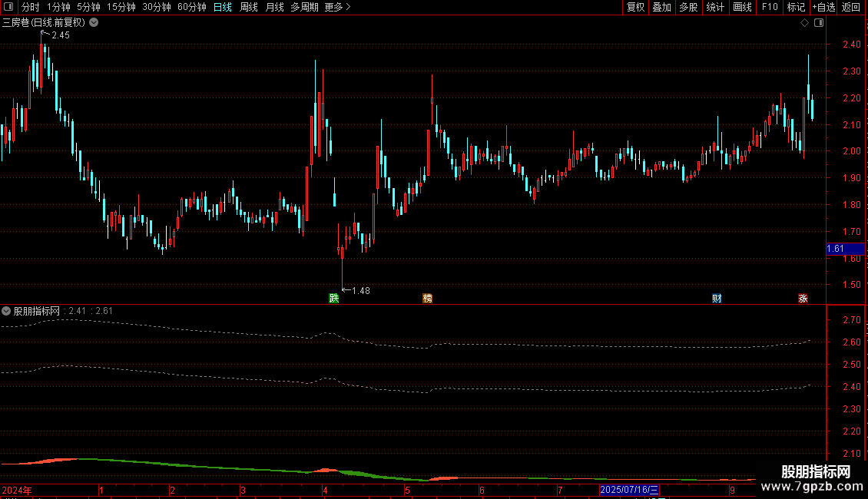Click the 返回 back button

tap(851, 7)
